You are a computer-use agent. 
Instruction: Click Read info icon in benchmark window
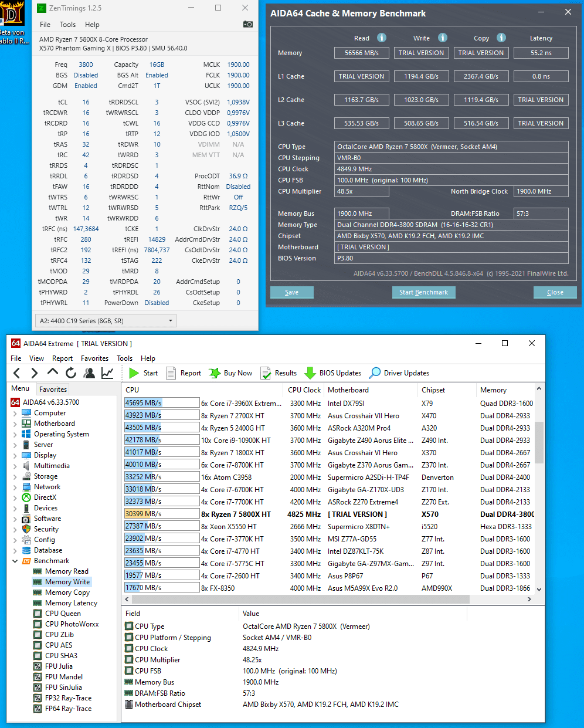pos(382,38)
